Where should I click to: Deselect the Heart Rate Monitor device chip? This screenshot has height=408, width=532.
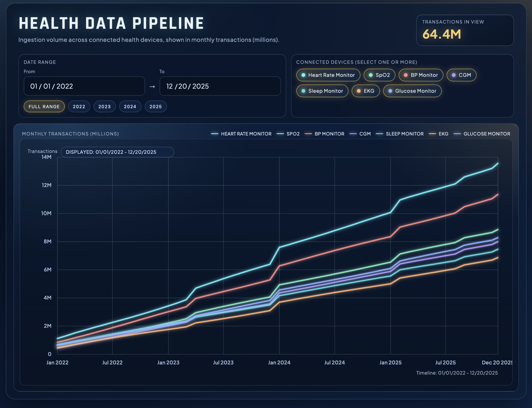tap(328, 75)
